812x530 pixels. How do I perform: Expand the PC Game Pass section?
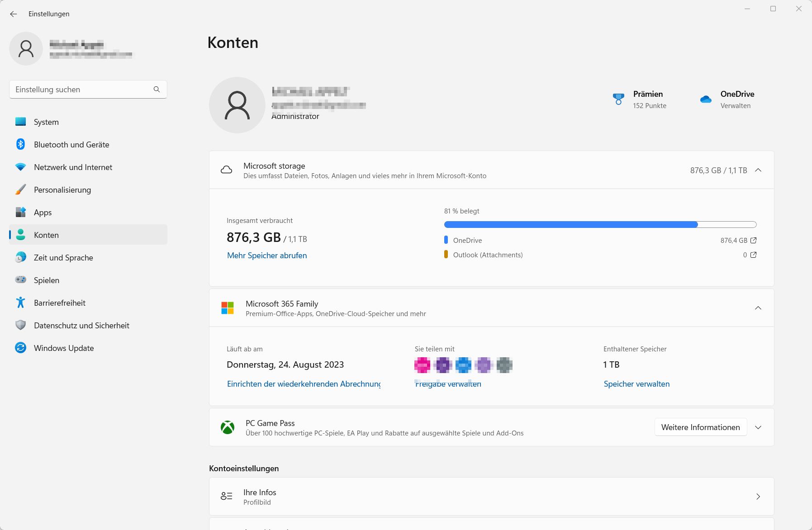pyautogui.click(x=758, y=427)
